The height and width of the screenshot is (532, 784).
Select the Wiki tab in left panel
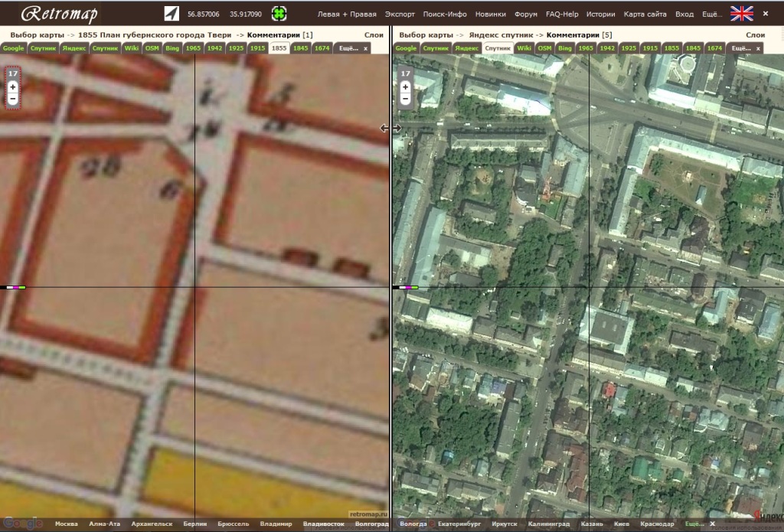click(132, 48)
